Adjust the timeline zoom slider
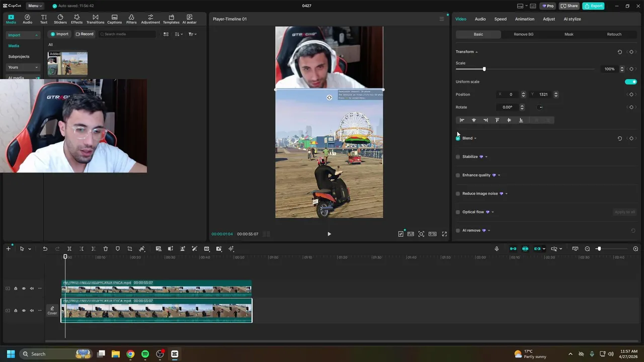 (599, 249)
